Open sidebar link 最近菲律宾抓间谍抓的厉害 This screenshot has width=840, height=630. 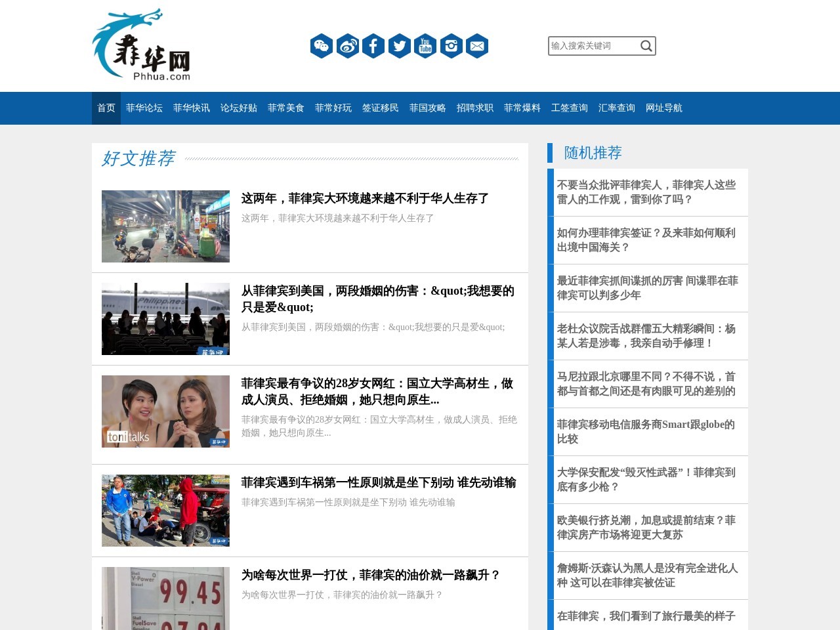648,288
